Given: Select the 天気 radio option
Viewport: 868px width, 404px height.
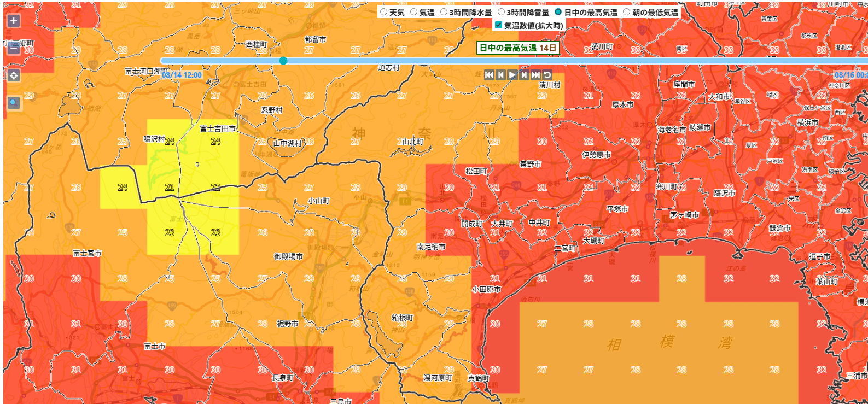Looking at the screenshot, I should click(x=384, y=12).
